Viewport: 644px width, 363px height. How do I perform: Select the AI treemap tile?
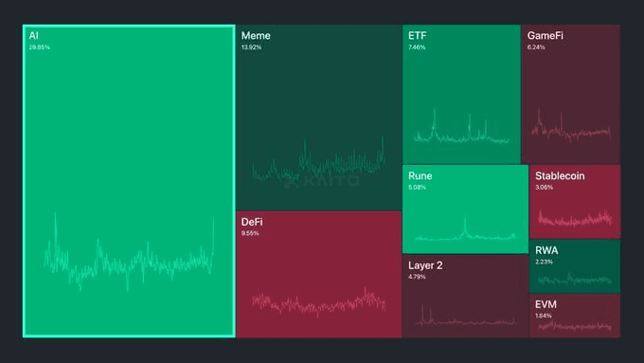[x=129, y=181]
